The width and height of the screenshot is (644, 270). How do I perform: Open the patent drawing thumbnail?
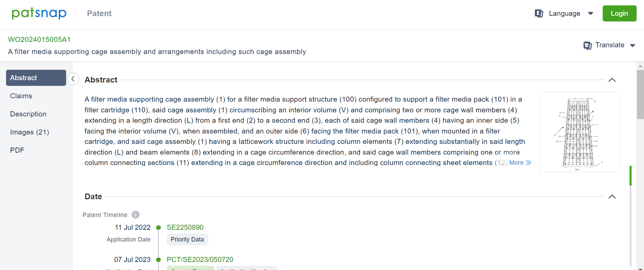pos(580,132)
